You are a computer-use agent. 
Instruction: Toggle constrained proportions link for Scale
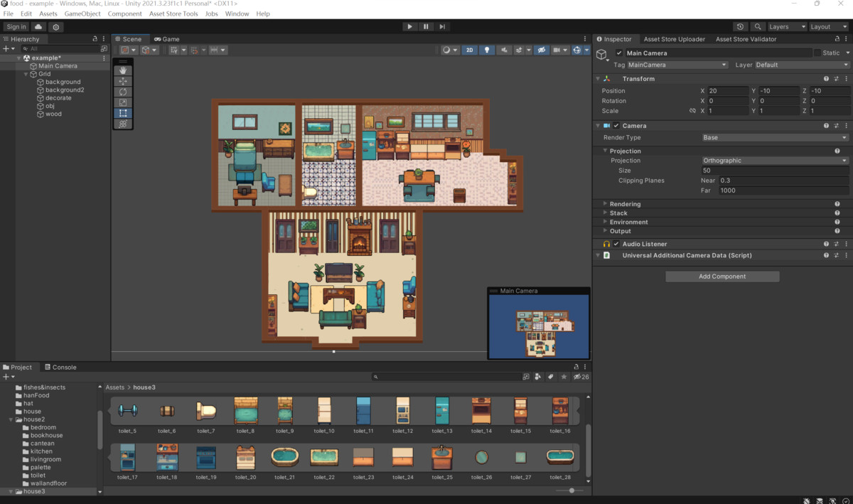pos(692,111)
